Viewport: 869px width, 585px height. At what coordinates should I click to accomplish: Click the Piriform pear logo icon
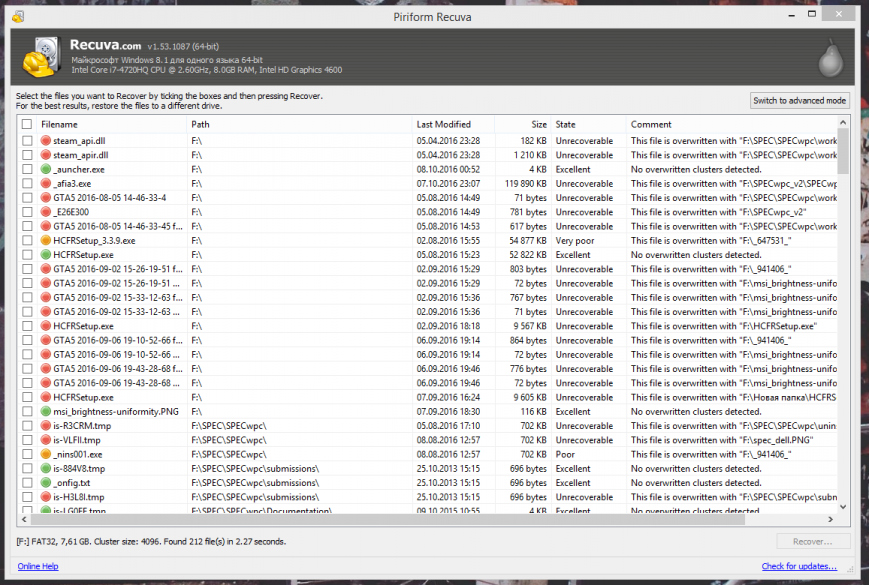pyautogui.click(x=830, y=58)
